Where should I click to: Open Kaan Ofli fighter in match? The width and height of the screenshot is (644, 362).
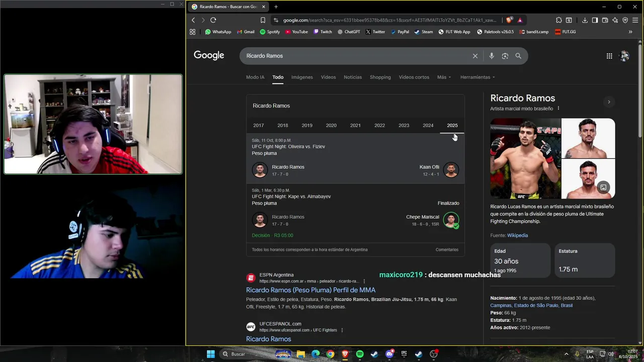pos(439,170)
